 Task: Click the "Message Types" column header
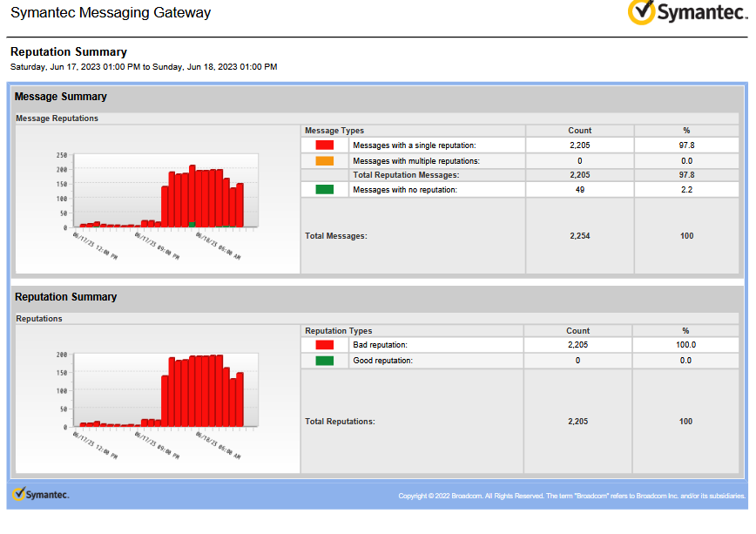[x=334, y=131]
